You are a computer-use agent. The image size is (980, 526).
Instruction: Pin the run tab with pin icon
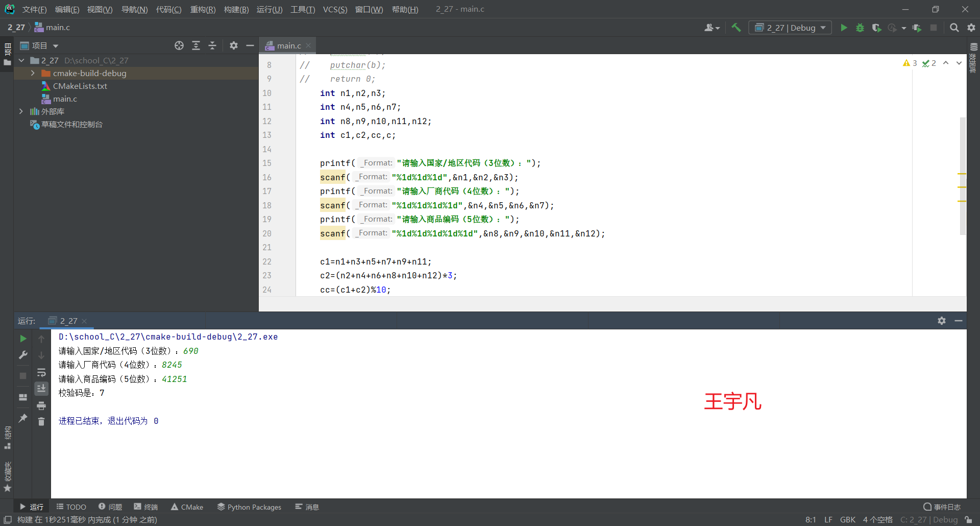tap(23, 418)
